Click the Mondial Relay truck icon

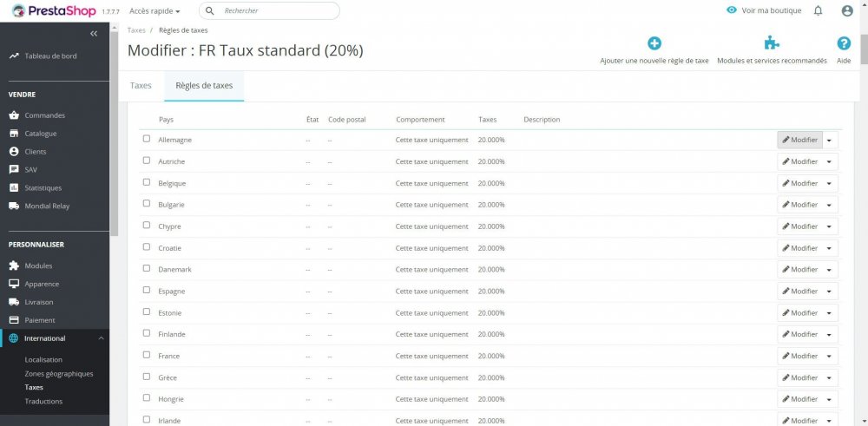point(14,206)
